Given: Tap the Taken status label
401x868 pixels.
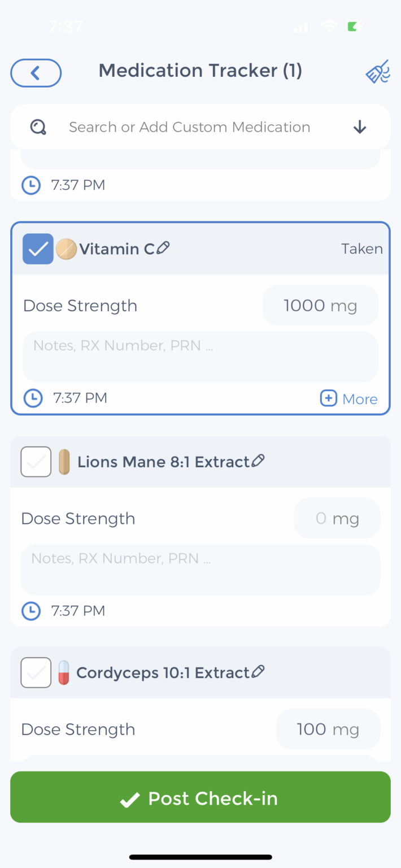Looking at the screenshot, I should tap(361, 248).
